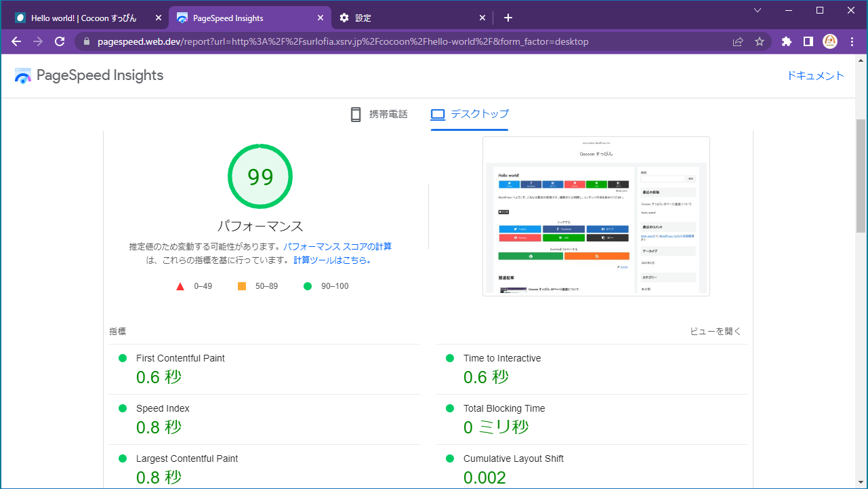The height and width of the screenshot is (489, 868).
Task: Click the PageSpeed Insights logo icon
Action: (22, 75)
